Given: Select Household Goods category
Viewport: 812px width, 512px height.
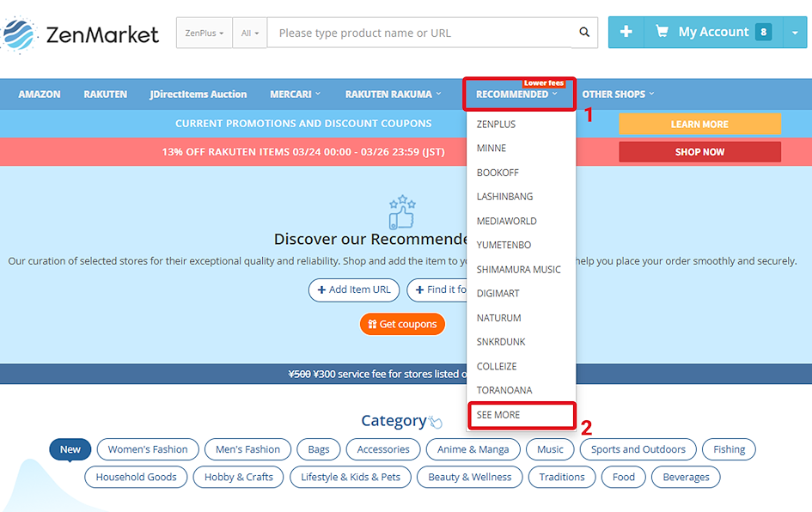Looking at the screenshot, I should click(x=137, y=477).
